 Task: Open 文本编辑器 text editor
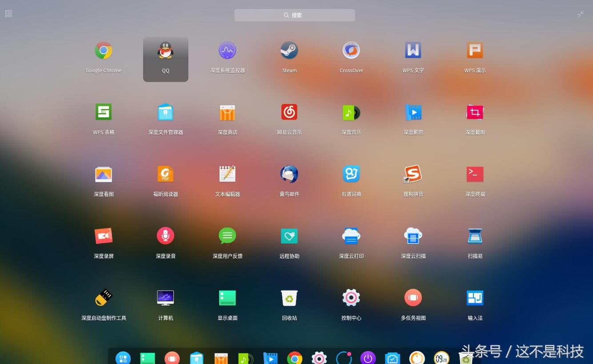227,174
